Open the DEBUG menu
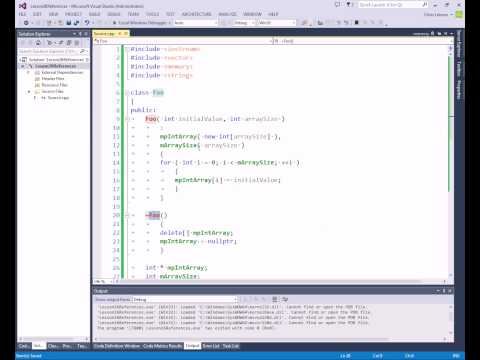 point(114,14)
